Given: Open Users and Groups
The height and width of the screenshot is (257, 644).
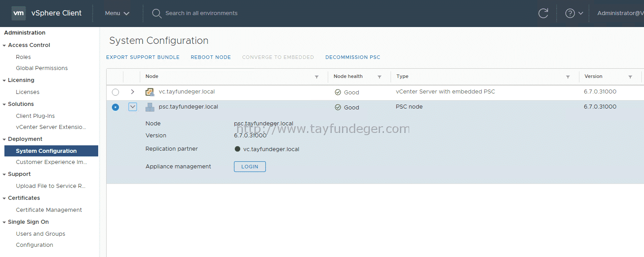Looking at the screenshot, I should pos(41,234).
